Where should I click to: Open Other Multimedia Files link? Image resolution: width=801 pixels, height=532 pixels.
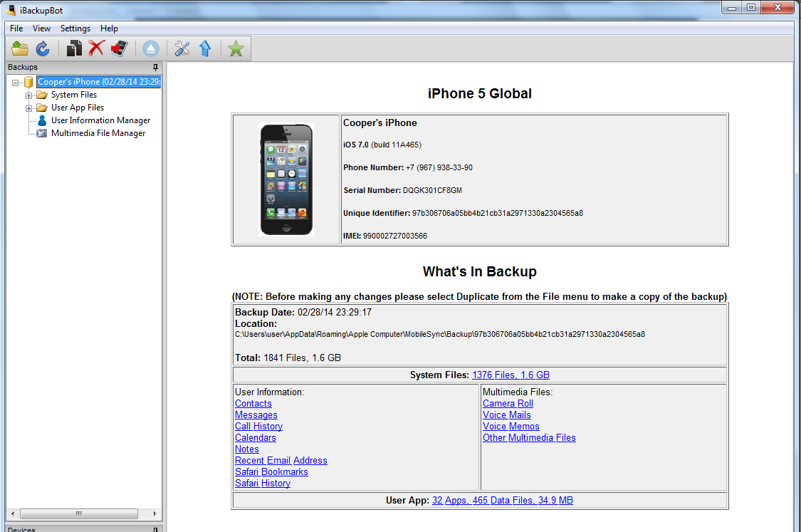coord(529,438)
